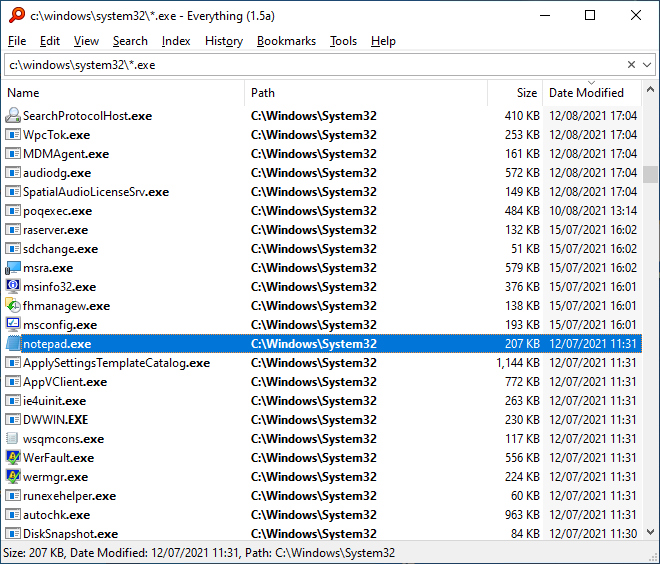Select the poqexec.exe file name
This screenshot has height=564, width=660.
coord(57,211)
